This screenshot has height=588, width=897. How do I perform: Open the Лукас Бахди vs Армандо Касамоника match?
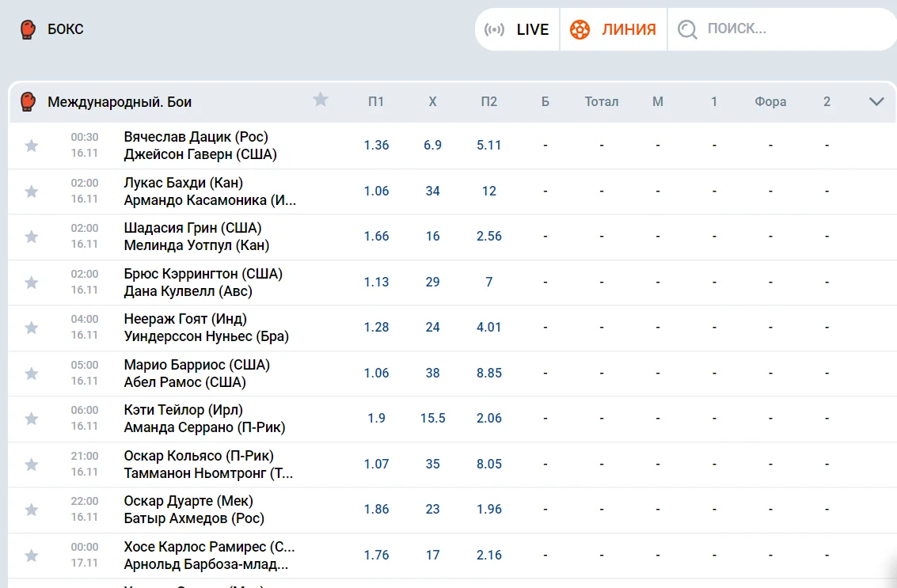tap(210, 192)
